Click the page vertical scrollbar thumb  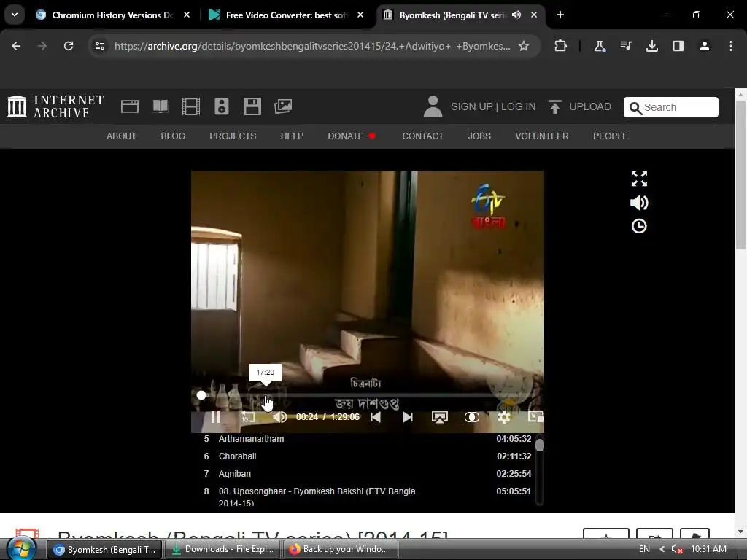[740, 174]
